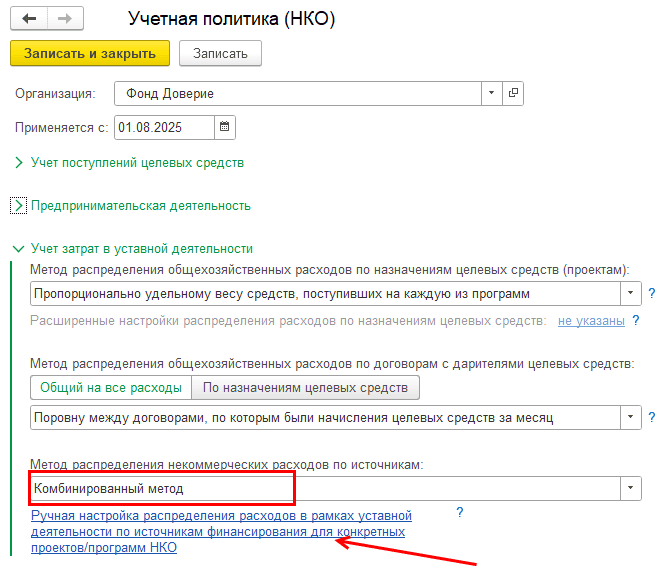Screen dimensions: 664x571
Task: Open dropdown for 'Комбинированный метод' field
Action: (630, 488)
